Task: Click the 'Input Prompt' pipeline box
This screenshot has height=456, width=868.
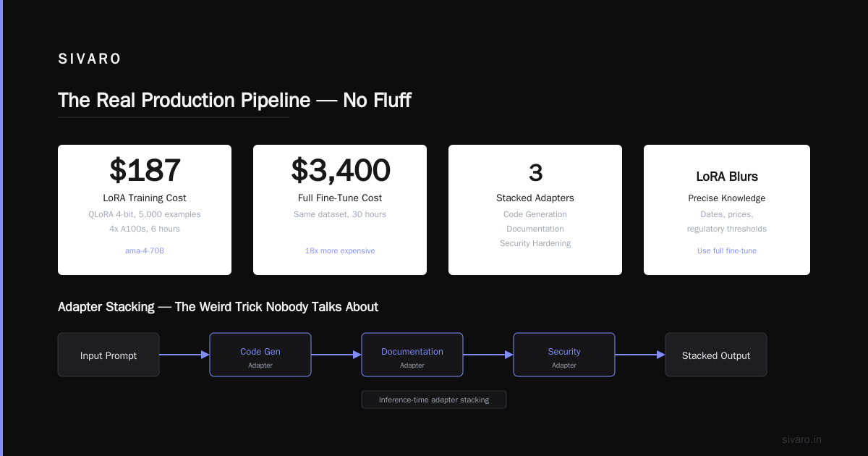Action: point(109,355)
